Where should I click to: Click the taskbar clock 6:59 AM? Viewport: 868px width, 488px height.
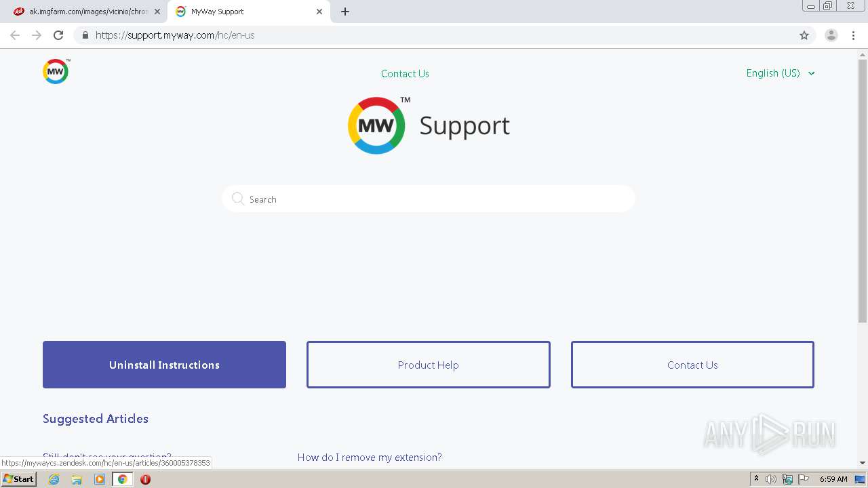pos(833,479)
